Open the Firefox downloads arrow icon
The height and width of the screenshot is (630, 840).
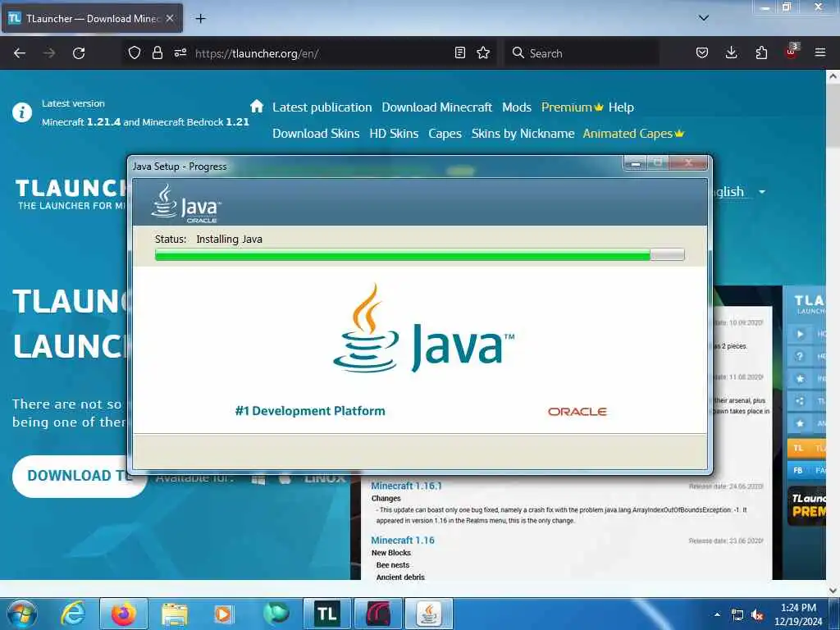click(x=731, y=52)
